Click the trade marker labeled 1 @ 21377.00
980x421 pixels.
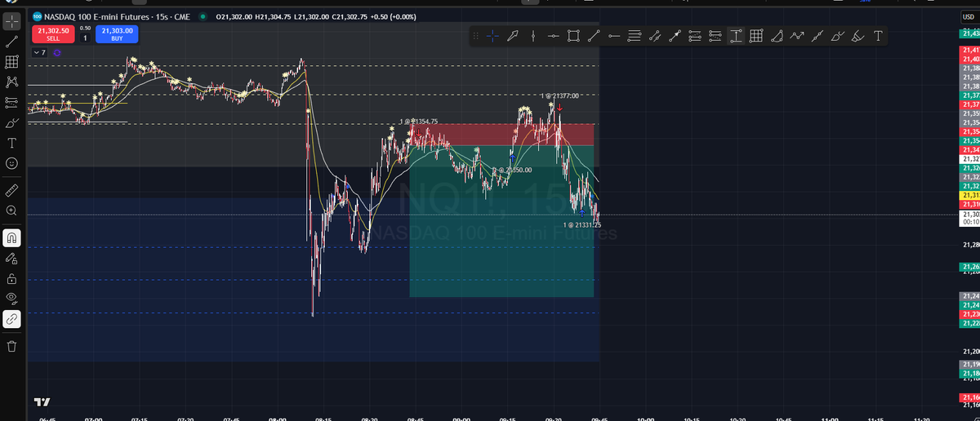pos(559,95)
